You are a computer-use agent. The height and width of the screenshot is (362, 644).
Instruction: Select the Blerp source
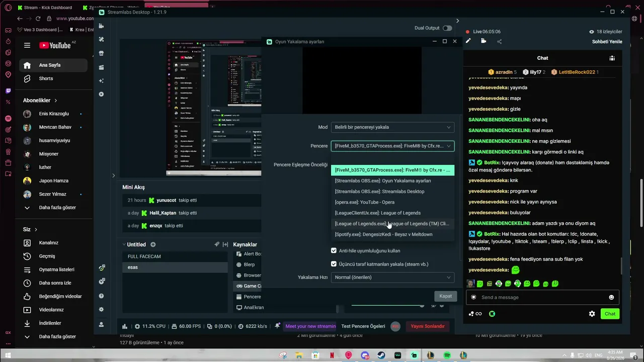[x=249, y=265]
